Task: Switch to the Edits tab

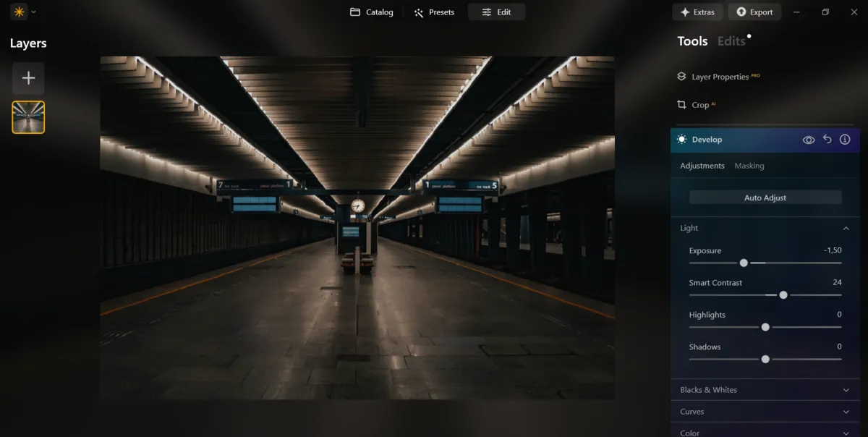Action: tap(731, 41)
